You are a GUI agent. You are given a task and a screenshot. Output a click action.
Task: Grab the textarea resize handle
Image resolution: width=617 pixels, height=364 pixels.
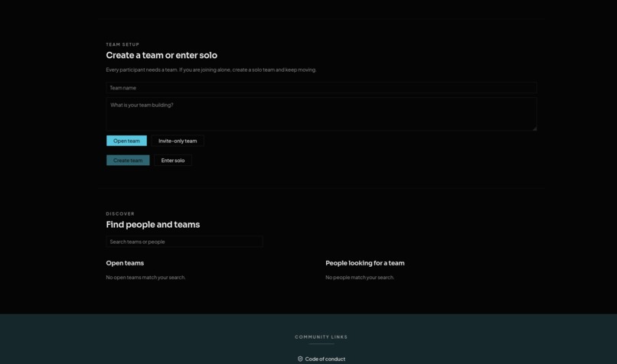pos(534,128)
